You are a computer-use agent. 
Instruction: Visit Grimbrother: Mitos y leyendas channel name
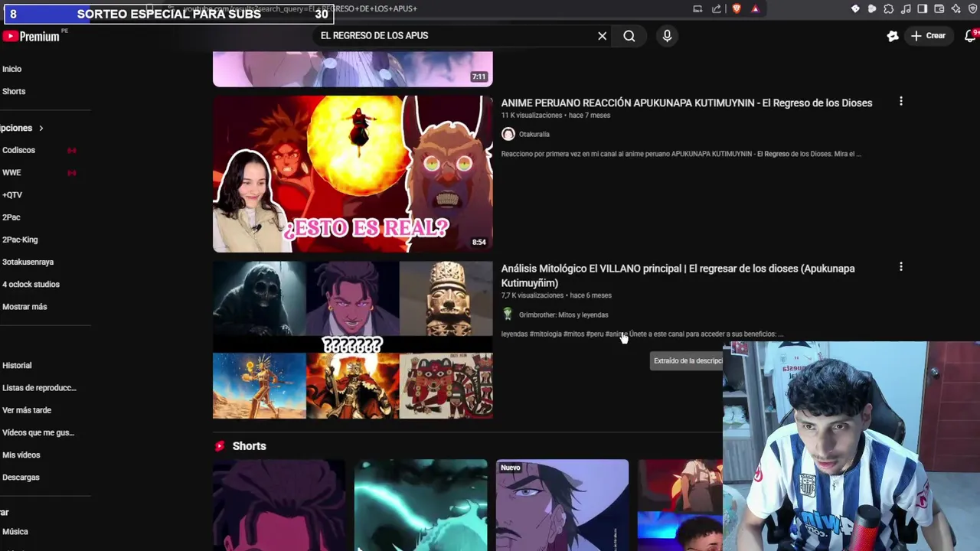[x=563, y=315]
